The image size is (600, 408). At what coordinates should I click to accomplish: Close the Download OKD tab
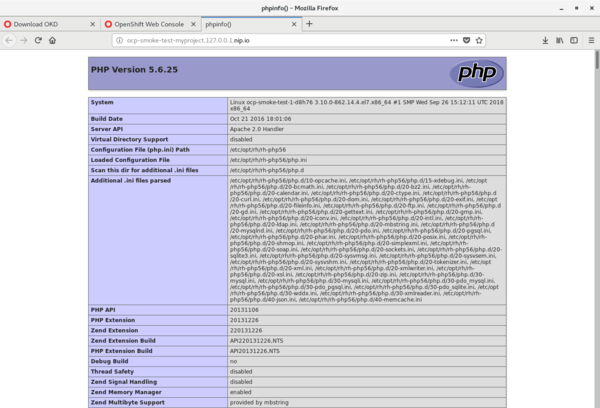coord(93,22)
